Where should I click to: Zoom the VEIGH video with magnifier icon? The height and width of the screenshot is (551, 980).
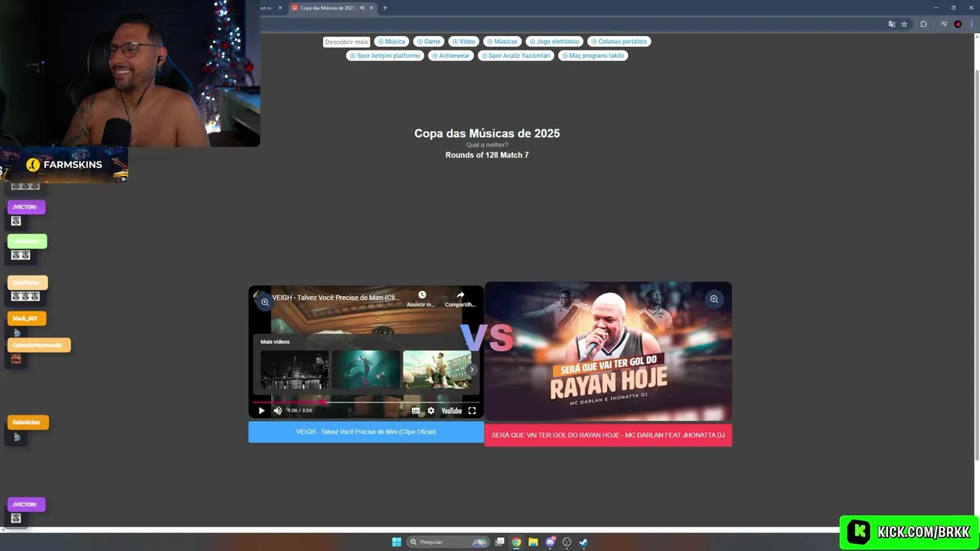coord(265,302)
